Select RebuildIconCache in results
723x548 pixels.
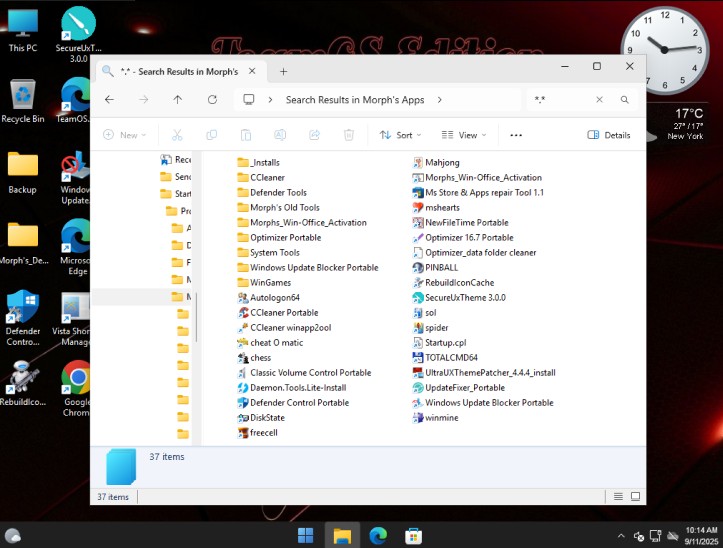(x=453, y=283)
